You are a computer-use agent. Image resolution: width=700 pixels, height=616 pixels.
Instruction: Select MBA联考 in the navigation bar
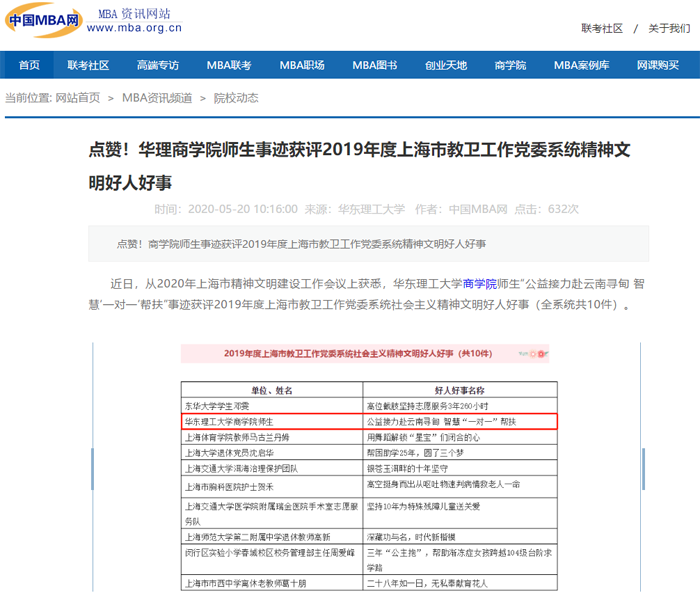point(229,65)
